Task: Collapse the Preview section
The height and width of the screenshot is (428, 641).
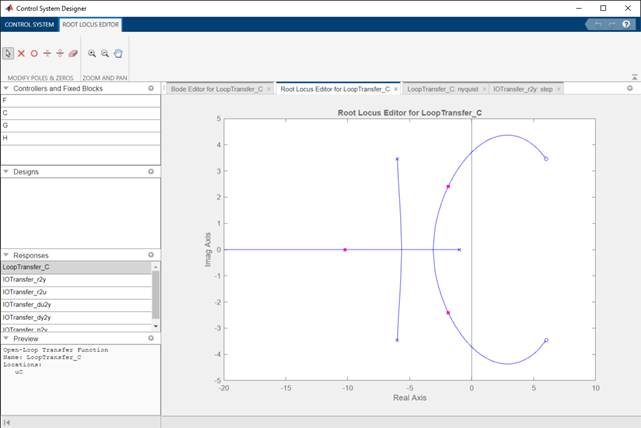Action: 6,338
